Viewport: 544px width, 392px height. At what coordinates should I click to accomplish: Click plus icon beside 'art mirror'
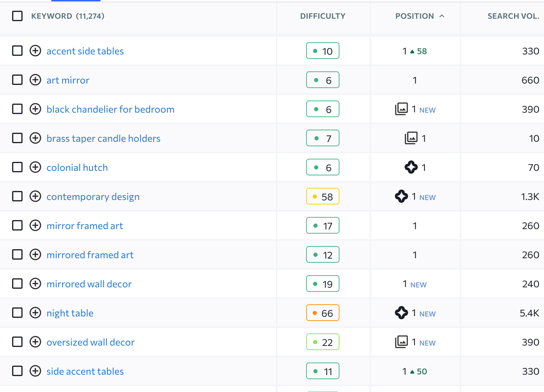35,80
